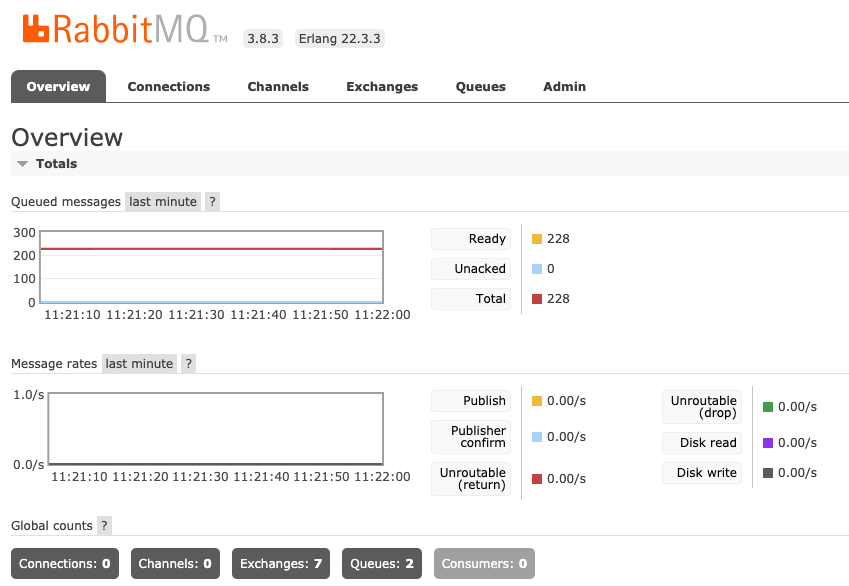
Task: Click the yellow Ready color swatch
Action: [x=537, y=239]
